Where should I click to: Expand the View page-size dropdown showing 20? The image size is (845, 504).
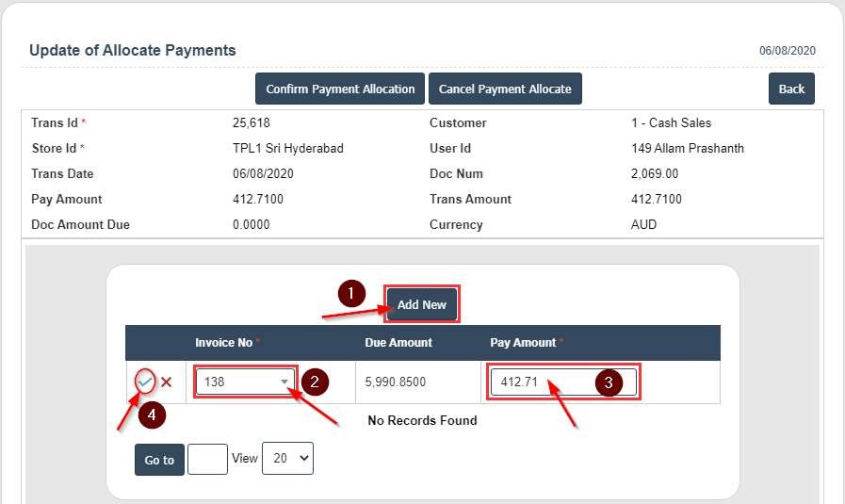287,458
